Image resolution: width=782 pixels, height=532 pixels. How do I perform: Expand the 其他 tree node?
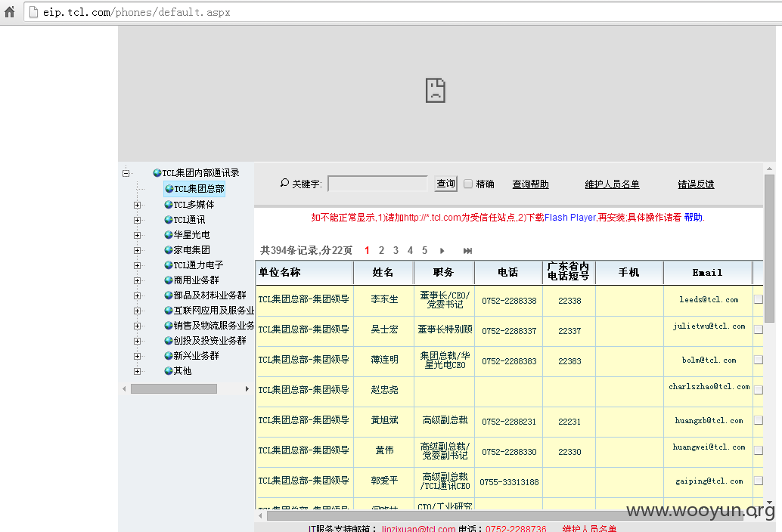(x=137, y=371)
